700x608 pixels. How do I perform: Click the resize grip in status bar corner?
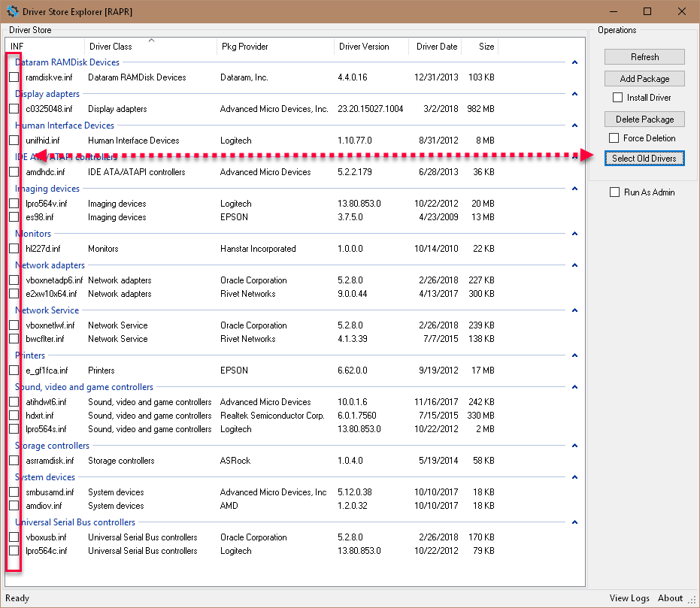coord(692,600)
